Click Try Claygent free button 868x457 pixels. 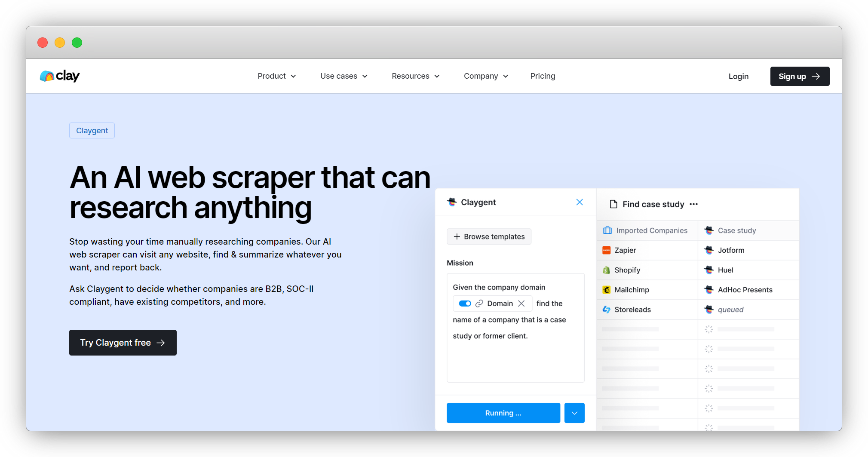123,343
